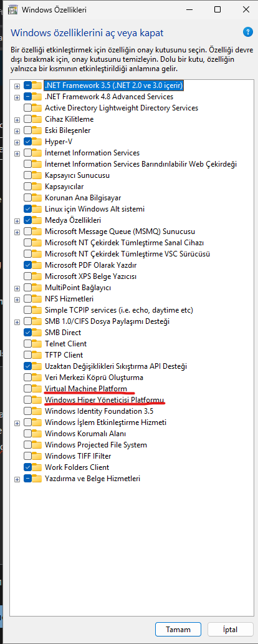Uncheck the Hyper-V checkbox
The width and height of the screenshot is (258, 644).
[x=27, y=142]
